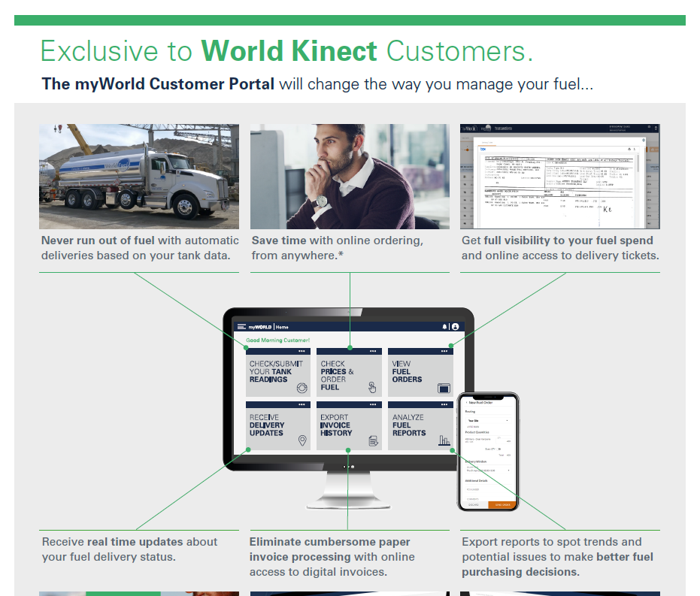Open Check/Submit Your Tank Readings tile
This screenshot has height=596, width=700.
click(278, 373)
